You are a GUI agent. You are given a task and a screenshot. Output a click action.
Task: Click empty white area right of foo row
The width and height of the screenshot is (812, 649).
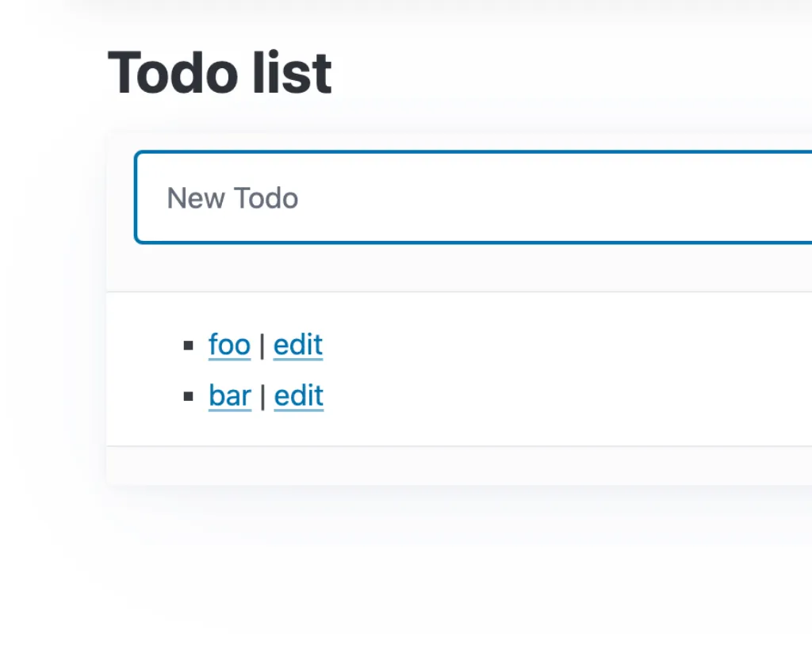pyautogui.click(x=555, y=345)
